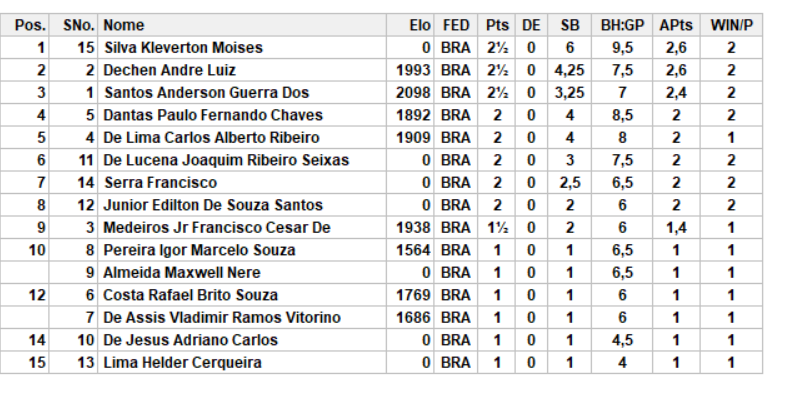Click the WIN/P column header

731,25
